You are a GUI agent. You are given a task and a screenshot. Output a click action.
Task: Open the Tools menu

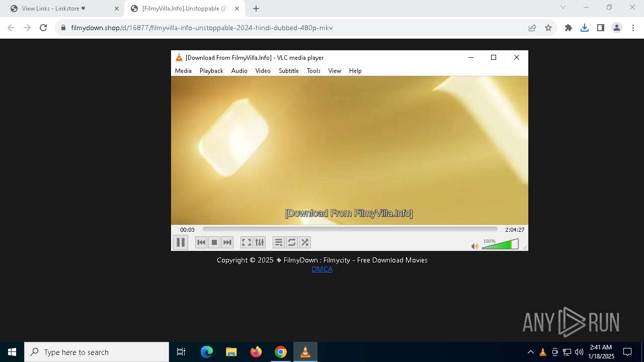click(x=313, y=71)
